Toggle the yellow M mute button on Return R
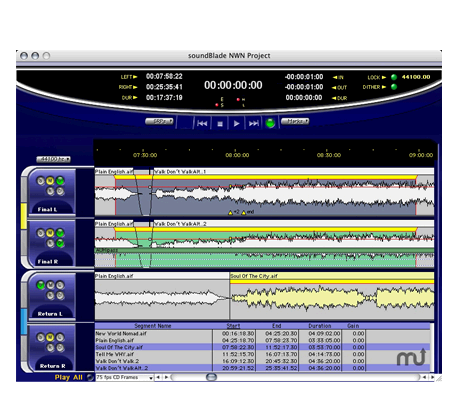This screenshot has height=416, width=460. click(50, 337)
